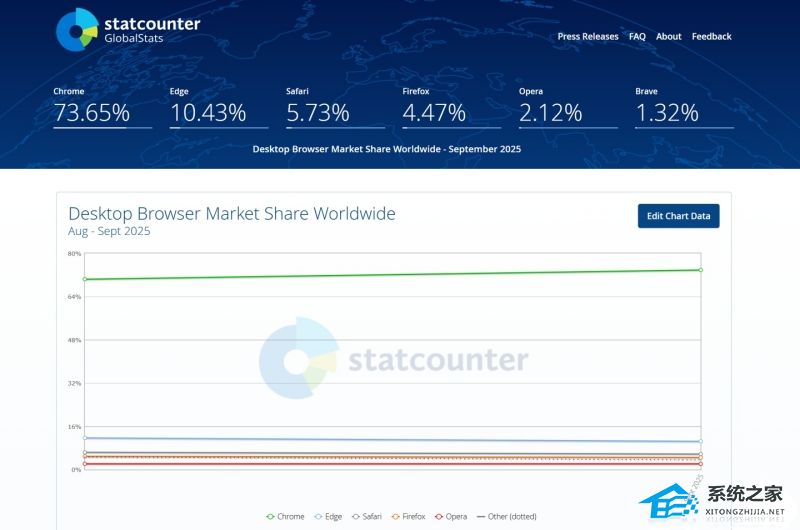Viewport: 800px width, 530px height.
Task: Select the Edge 10.43% statistic
Action: pos(218,107)
